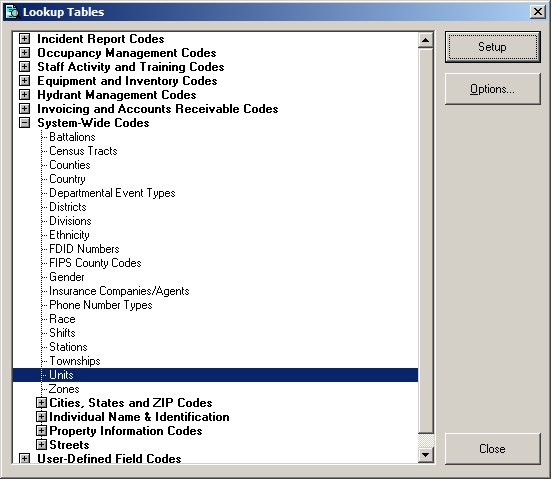Expand the Streets subcategory
The width and height of the screenshot is (551, 479).
pyautogui.click(x=41, y=445)
